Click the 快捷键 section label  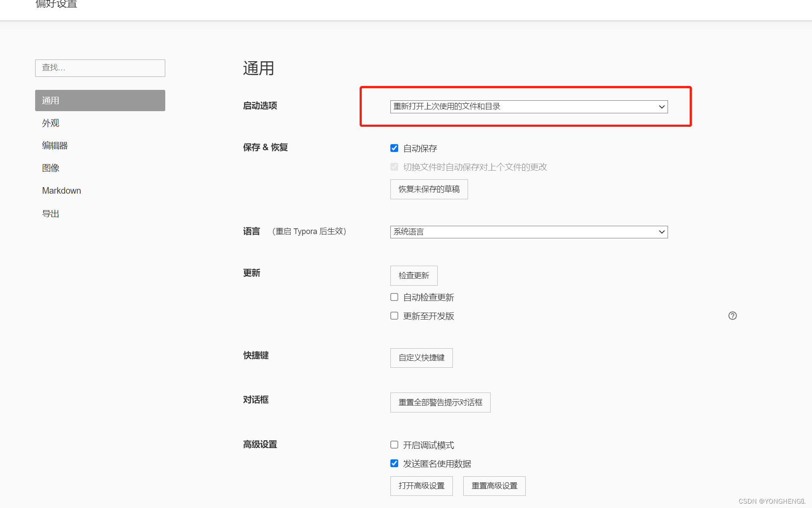tap(256, 355)
